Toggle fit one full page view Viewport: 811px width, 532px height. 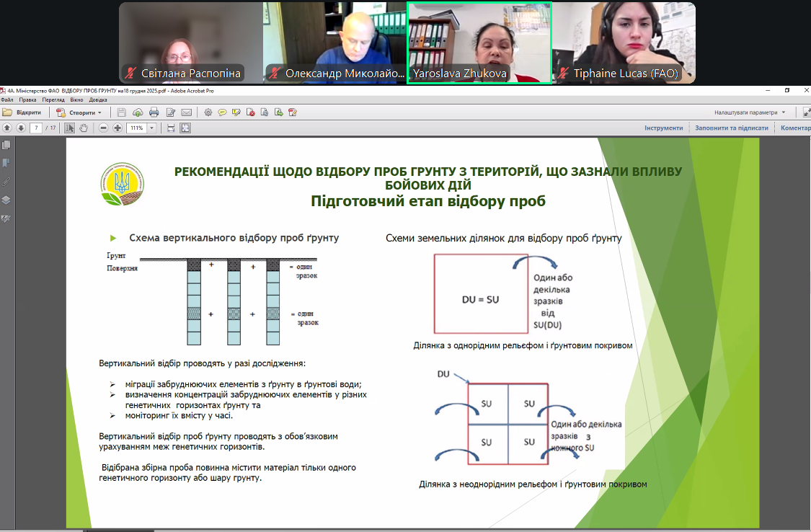click(185, 128)
